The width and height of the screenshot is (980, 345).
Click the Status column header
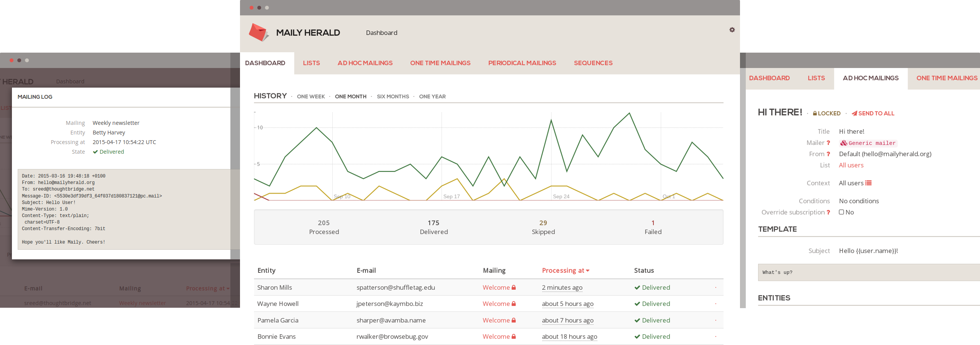[x=644, y=270]
